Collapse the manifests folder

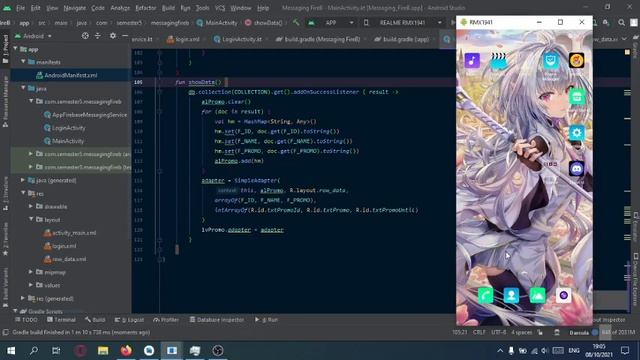(23, 62)
